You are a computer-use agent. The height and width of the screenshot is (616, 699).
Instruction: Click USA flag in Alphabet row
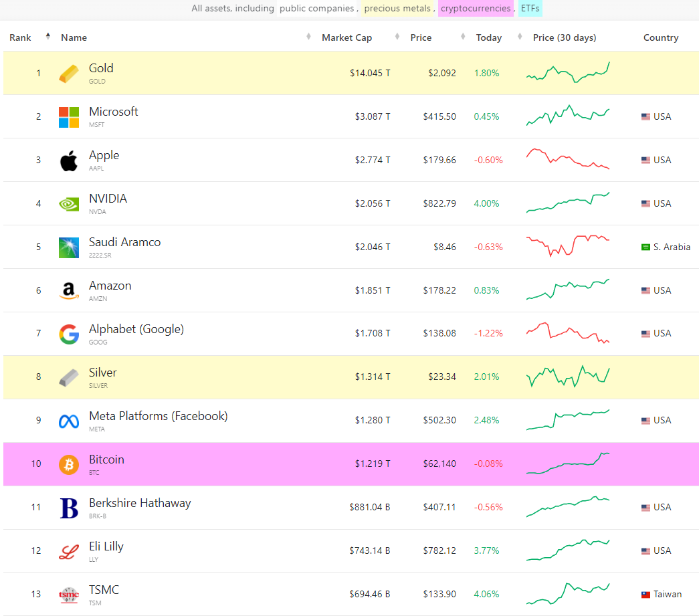click(x=645, y=334)
